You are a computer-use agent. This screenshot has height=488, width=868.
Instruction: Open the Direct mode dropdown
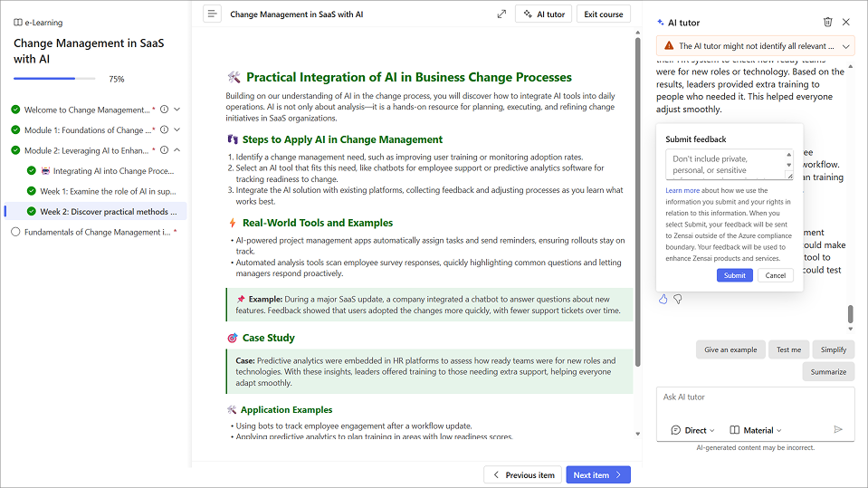692,430
